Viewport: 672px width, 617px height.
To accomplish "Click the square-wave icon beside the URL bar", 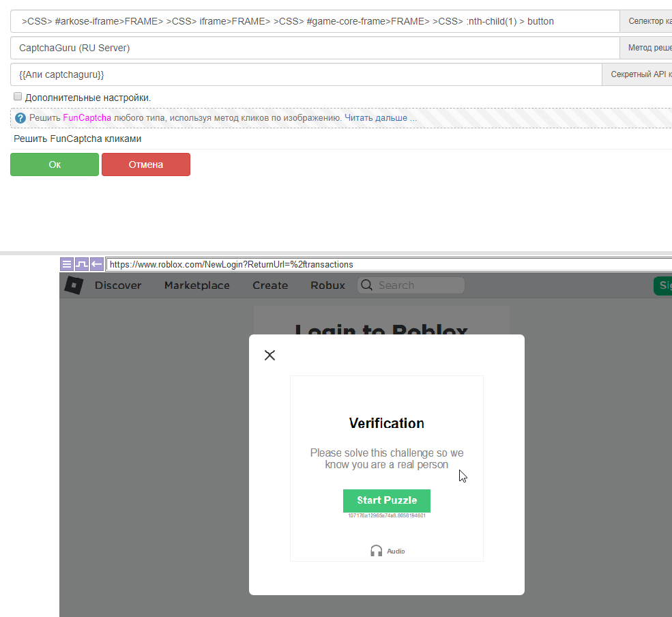I will coord(82,264).
